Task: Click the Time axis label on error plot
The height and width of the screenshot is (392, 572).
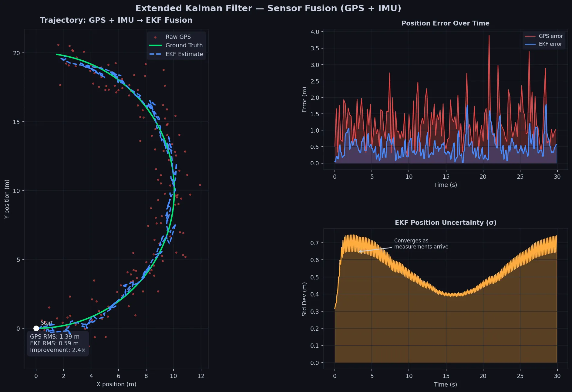Action: click(445, 185)
